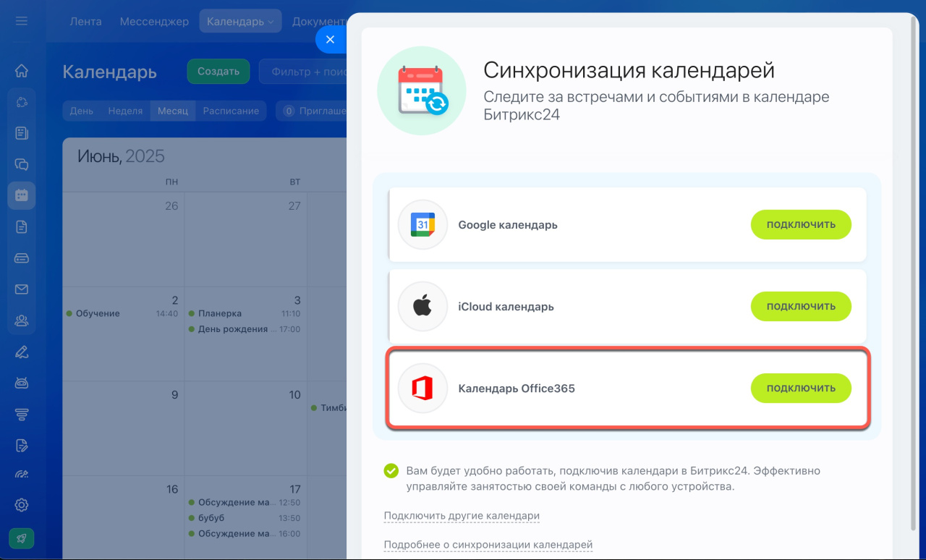Open the people group icon in the sidebar
Screen dimensions: 926x560
22,320
